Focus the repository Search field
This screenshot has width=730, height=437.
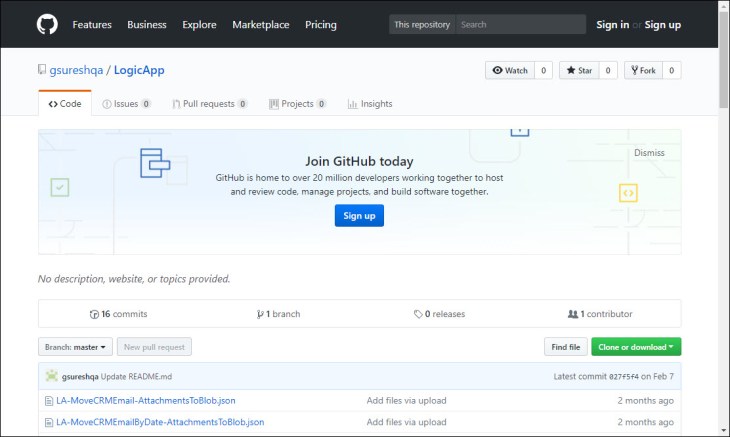pyautogui.click(x=520, y=24)
